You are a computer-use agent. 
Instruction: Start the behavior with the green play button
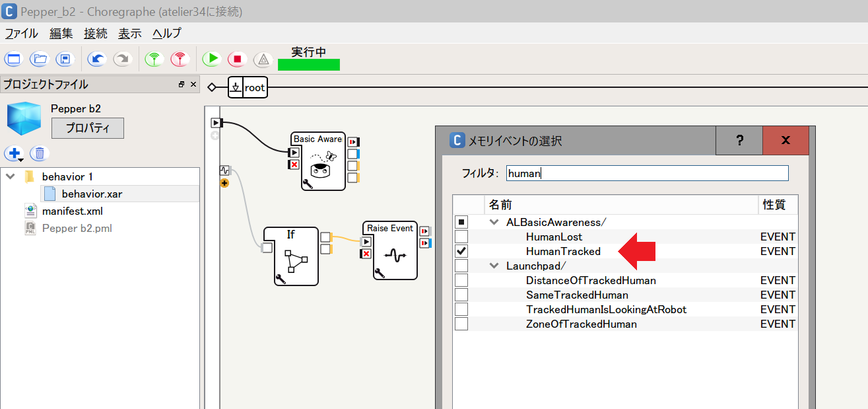(x=212, y=59)
